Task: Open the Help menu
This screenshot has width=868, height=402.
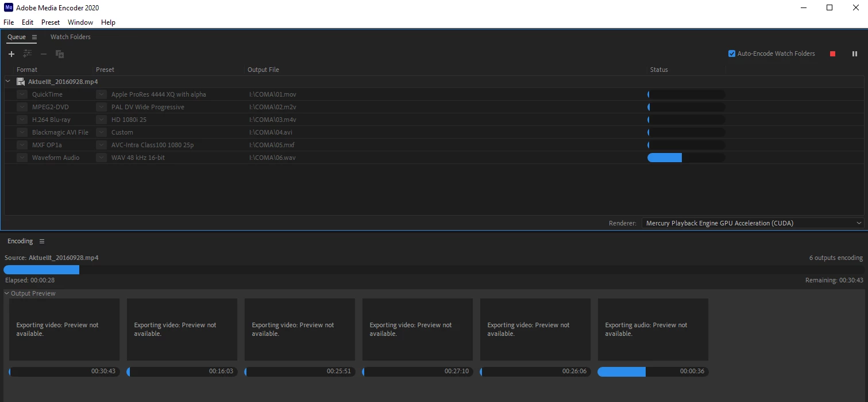Action: pos(108,22)
